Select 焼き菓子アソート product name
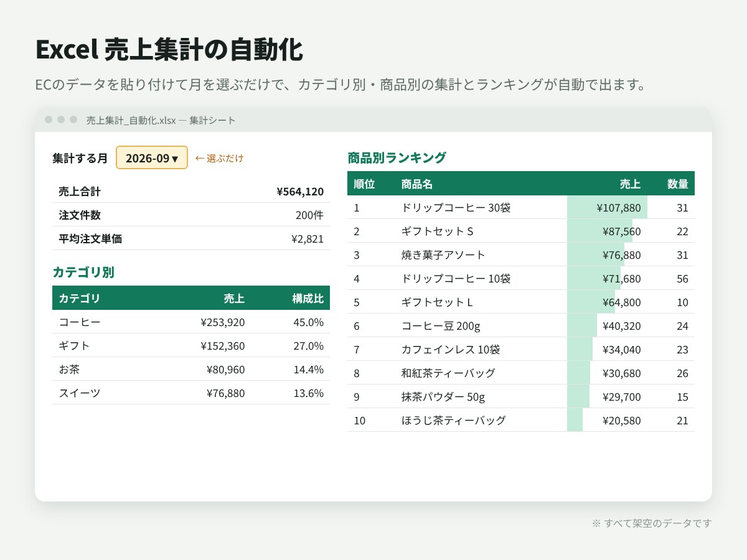 pos(444,254)
